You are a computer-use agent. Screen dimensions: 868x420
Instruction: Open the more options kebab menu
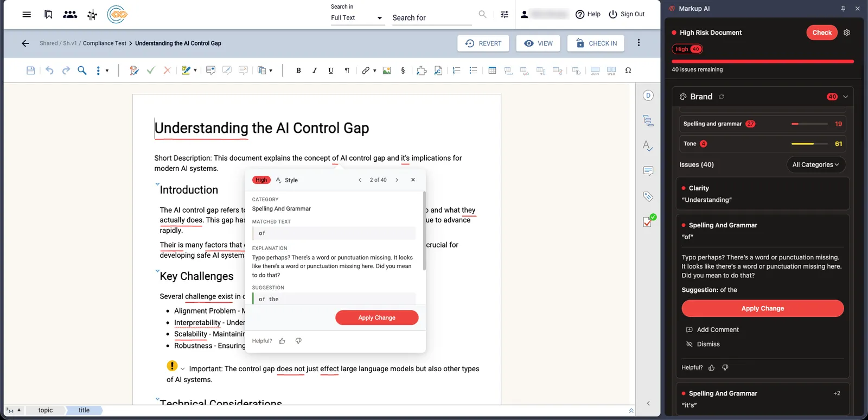639,43
